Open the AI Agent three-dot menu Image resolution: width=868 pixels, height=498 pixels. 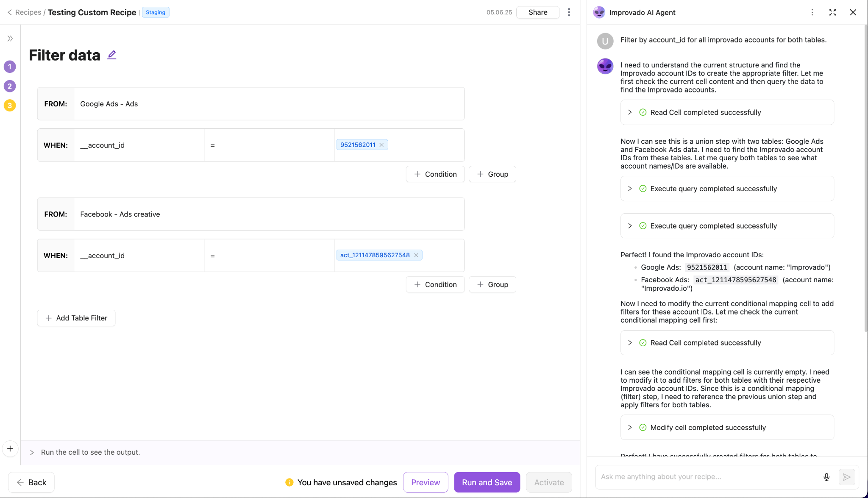coord(812,12)
